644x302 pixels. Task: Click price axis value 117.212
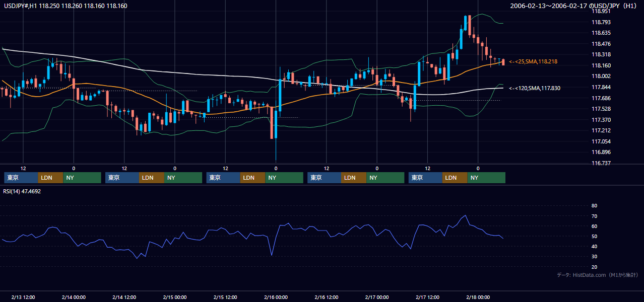click(601, 130)
